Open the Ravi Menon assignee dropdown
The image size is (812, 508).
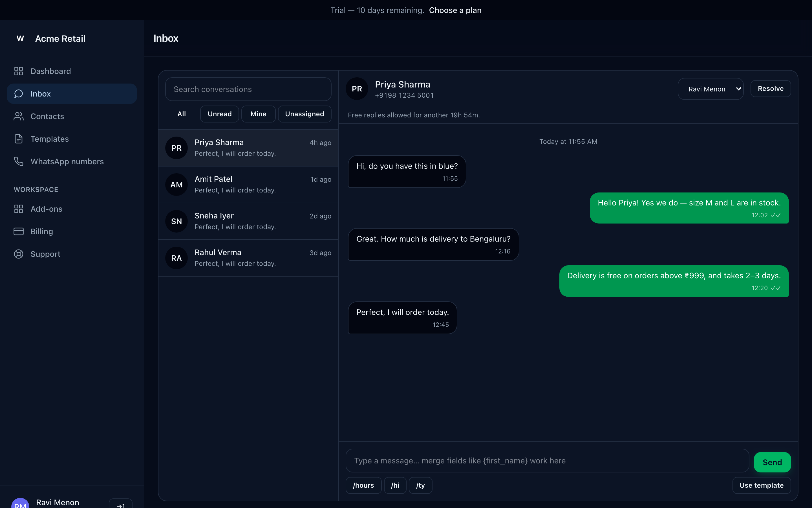click(x=711, y=89)
